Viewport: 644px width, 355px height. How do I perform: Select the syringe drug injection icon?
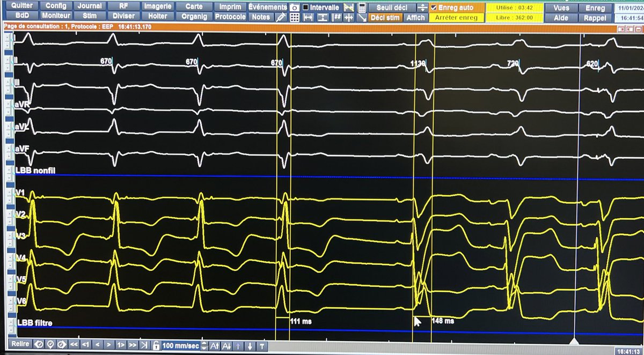(281, 17)
